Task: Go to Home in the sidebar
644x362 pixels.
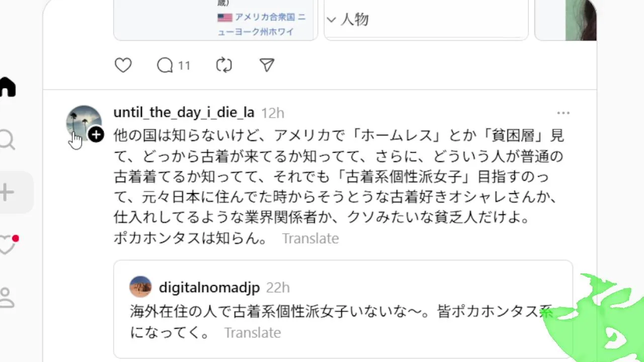Action: pos(8,87)
